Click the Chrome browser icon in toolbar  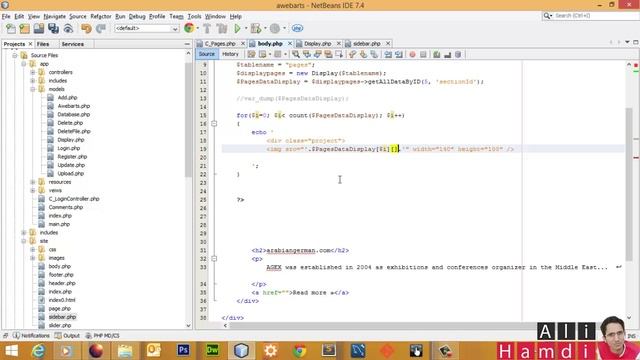click(x=189, y=28)
